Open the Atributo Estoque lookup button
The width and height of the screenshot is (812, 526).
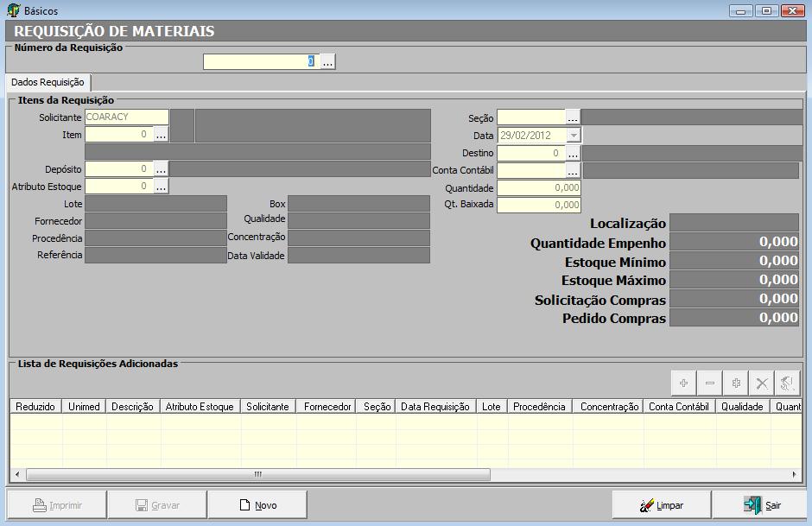coord(162,187)
